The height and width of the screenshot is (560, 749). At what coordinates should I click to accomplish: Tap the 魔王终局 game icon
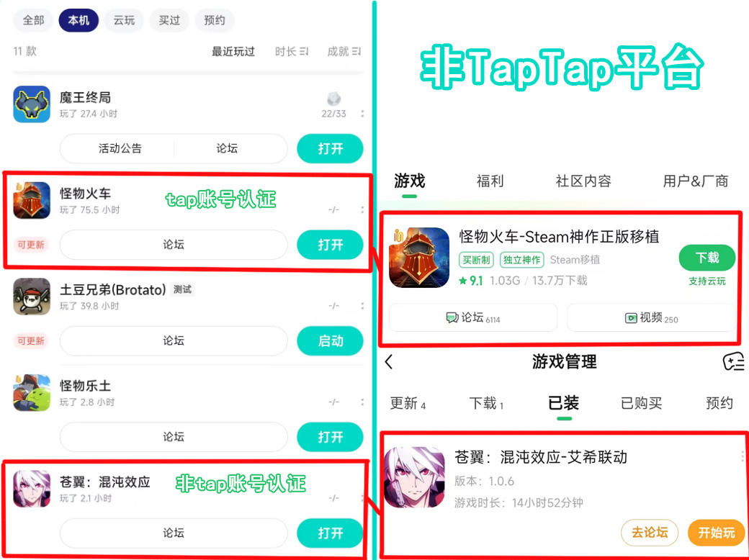pos(32,104)
